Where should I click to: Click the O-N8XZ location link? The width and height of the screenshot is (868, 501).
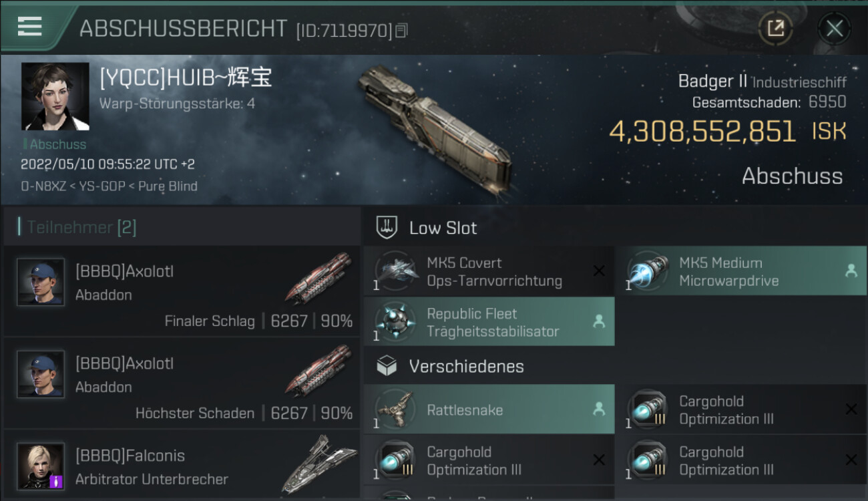[43, 186]
